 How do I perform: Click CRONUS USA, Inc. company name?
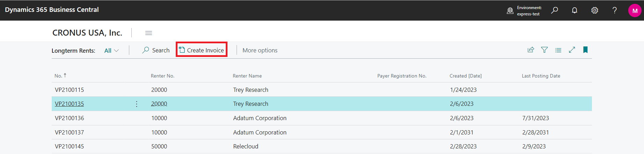(x=87, y=33)
